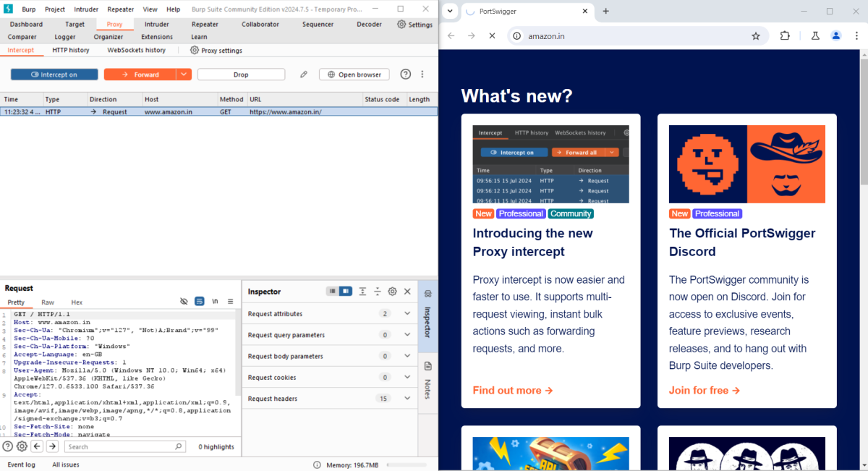Close the Inspector panel

tap(407, 292)
